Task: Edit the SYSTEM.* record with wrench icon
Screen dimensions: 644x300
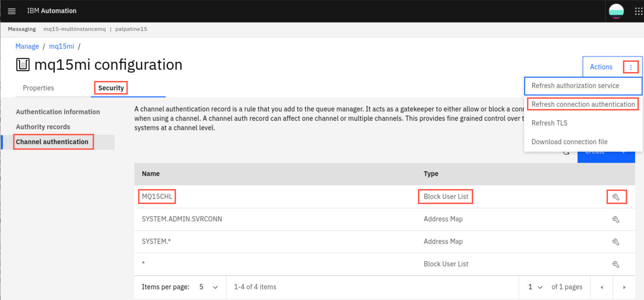Action: coord(616,242)
